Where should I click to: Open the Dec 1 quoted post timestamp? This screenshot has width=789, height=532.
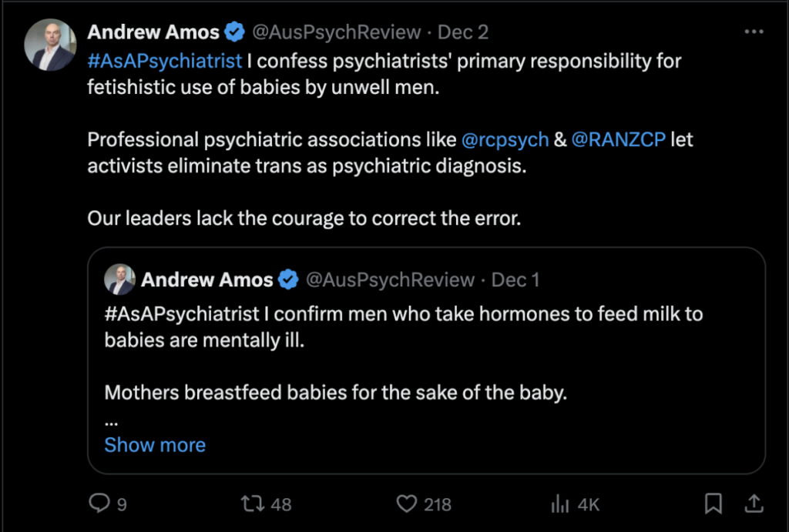(515, 280)
